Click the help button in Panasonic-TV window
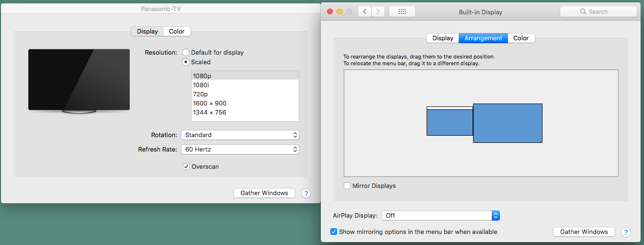Viewport: 644px width, 245px height. tap(306, 193)
